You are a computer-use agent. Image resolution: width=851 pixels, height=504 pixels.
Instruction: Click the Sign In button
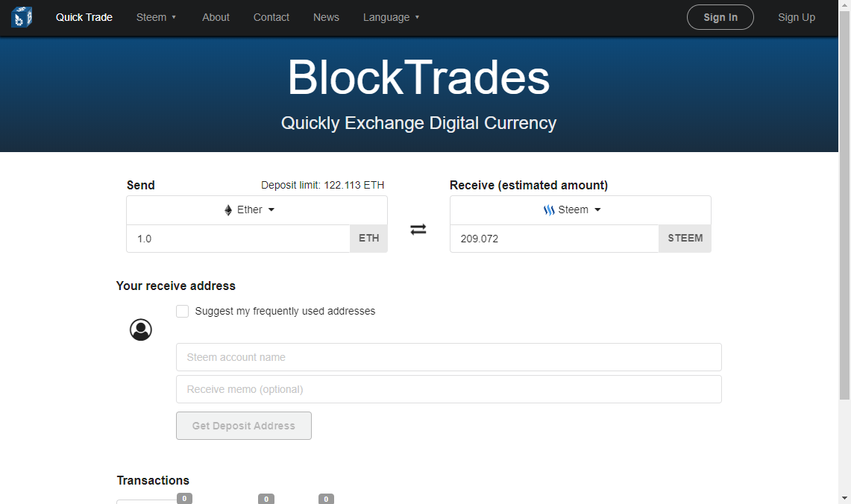click(x=720, y=17)
